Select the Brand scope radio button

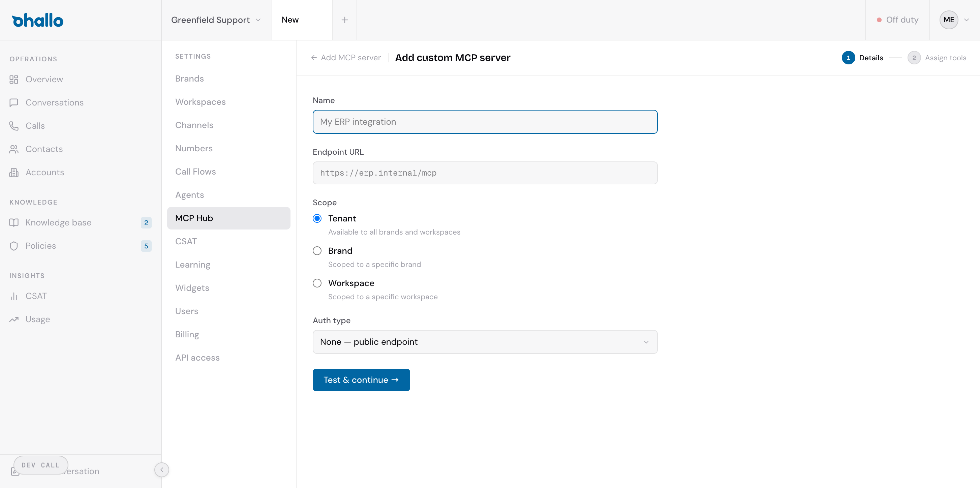317,250
